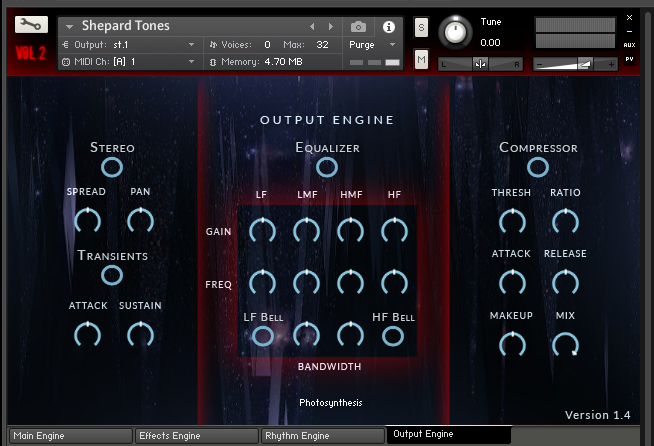Expand the instrument name dropdown arrow
The height and width of the screenshot is (446, 654).
69,27
